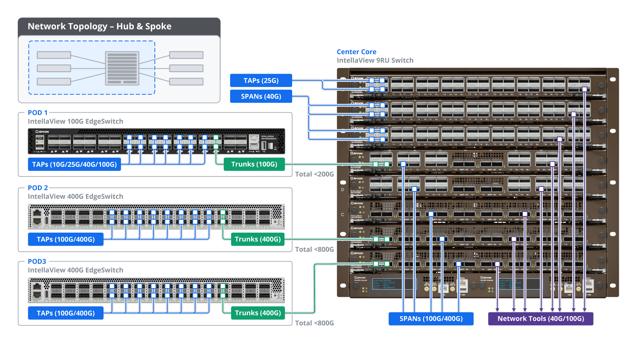Toggle the blue SPAN port on blade C
Viewport: 644px width, 362px height.
click(x=431, y=214)
